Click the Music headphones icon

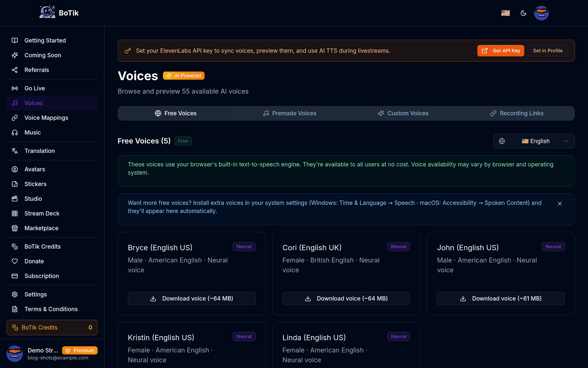15,132
